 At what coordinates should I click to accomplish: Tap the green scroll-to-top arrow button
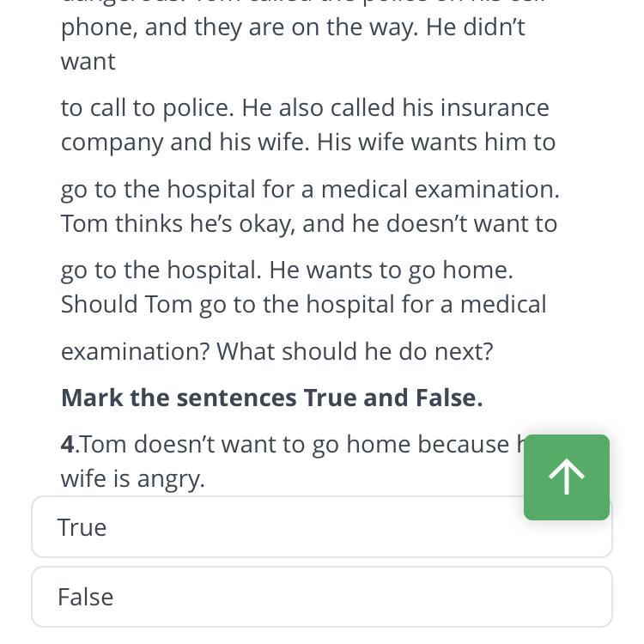pyautogui.click(x=567, y=477)
